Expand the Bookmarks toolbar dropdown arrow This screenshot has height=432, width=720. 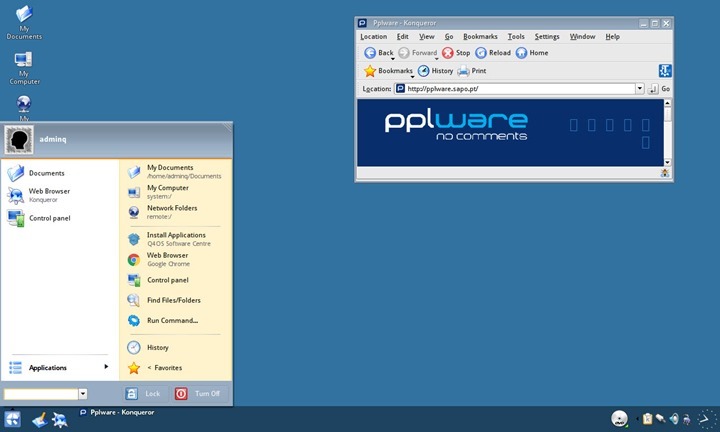coord(412,77)
